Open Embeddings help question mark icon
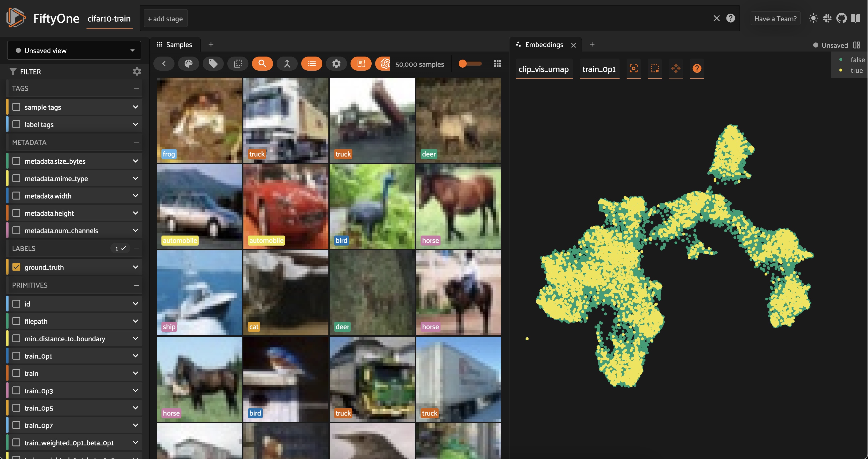This screenshot has width=868, height=459. (697, 69)
